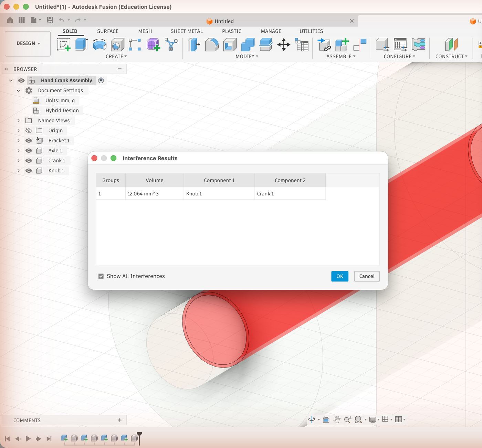The height and width of the screenshot is (448, 482).
Task: Open the CONFIGURE menu dropdown
Action: pyautogui.click(x=399, y=56)
